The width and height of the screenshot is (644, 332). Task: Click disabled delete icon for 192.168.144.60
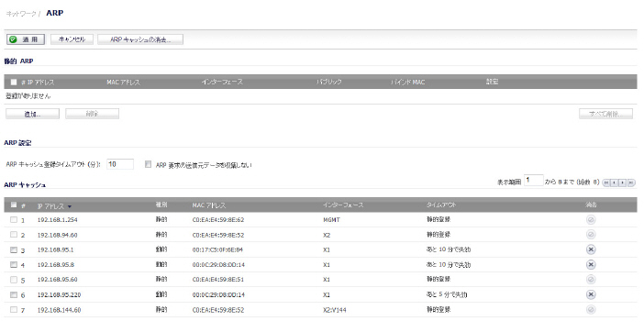(x=591, y=309)
